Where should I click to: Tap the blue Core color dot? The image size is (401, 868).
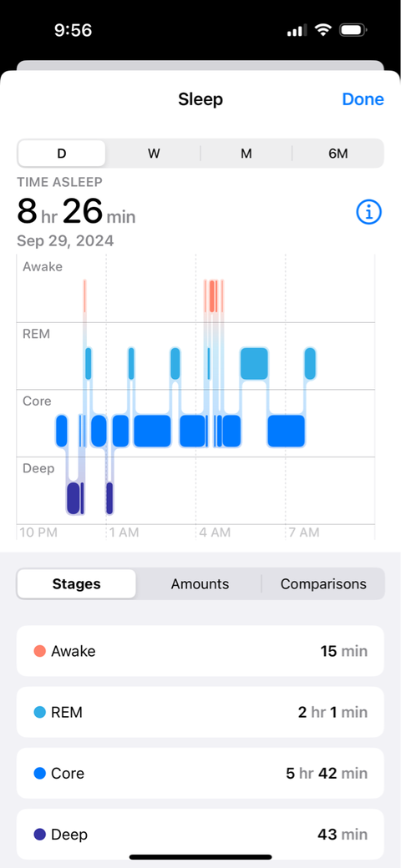click(39, 774)
